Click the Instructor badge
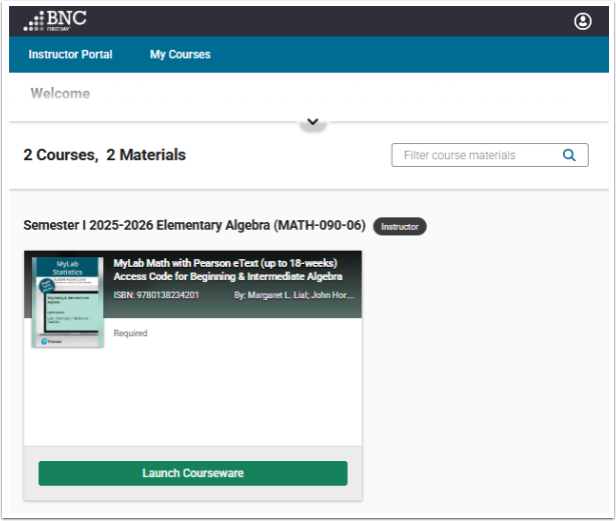616x521 pixels. tap(400, 227)
